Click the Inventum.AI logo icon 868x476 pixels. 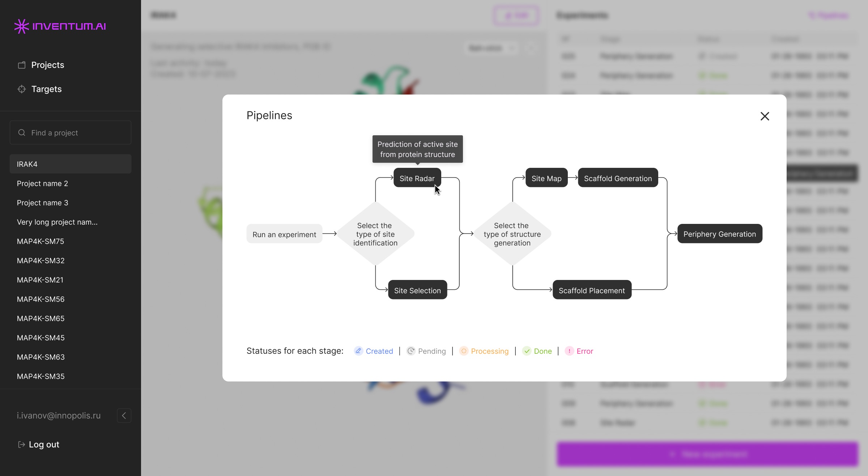pos(21,26)
